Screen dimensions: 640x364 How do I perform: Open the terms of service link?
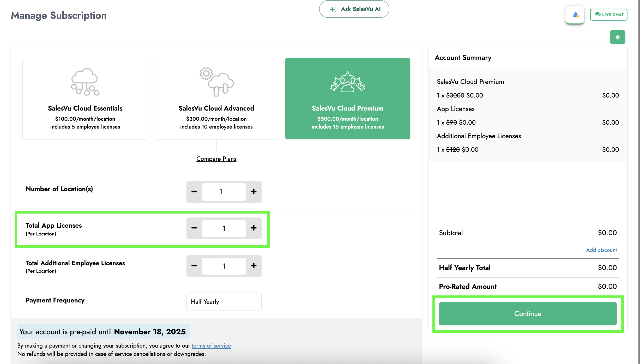(x=211, y=345)
